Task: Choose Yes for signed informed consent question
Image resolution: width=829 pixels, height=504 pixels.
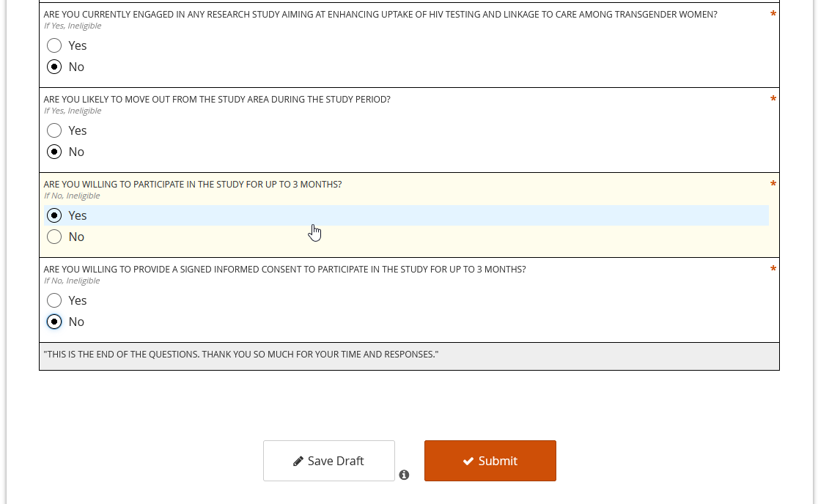Action: coord(54,300)
